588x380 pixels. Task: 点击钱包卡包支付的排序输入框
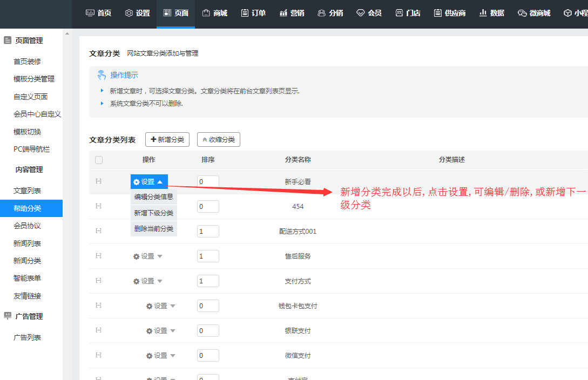tap(208, 305)
